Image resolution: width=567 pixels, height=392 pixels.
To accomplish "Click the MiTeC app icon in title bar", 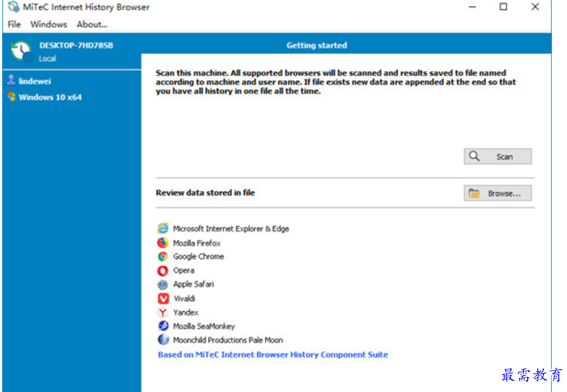I will click(x=13, y=6).
